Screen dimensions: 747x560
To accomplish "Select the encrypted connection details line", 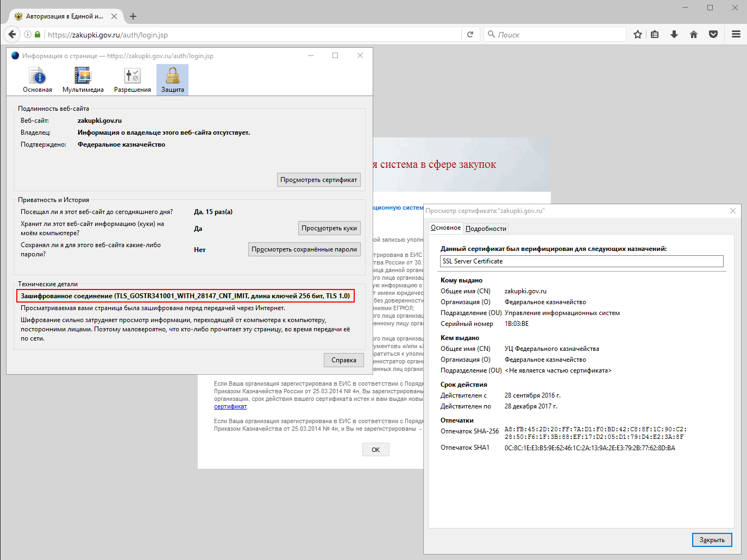I will click(x=186, y=296).
